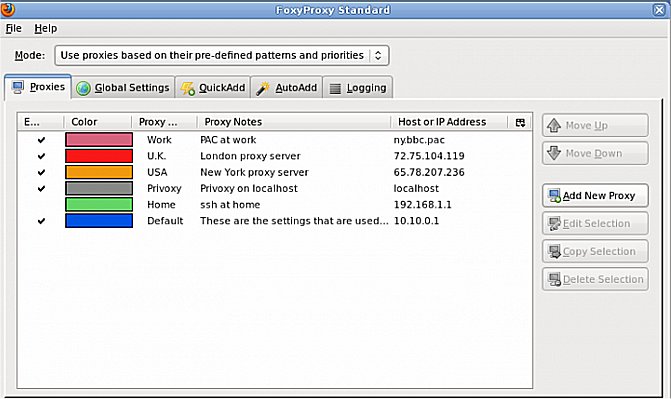
Task: Select the 'Privoxy' proxy name cell
Action: [164, 188]
